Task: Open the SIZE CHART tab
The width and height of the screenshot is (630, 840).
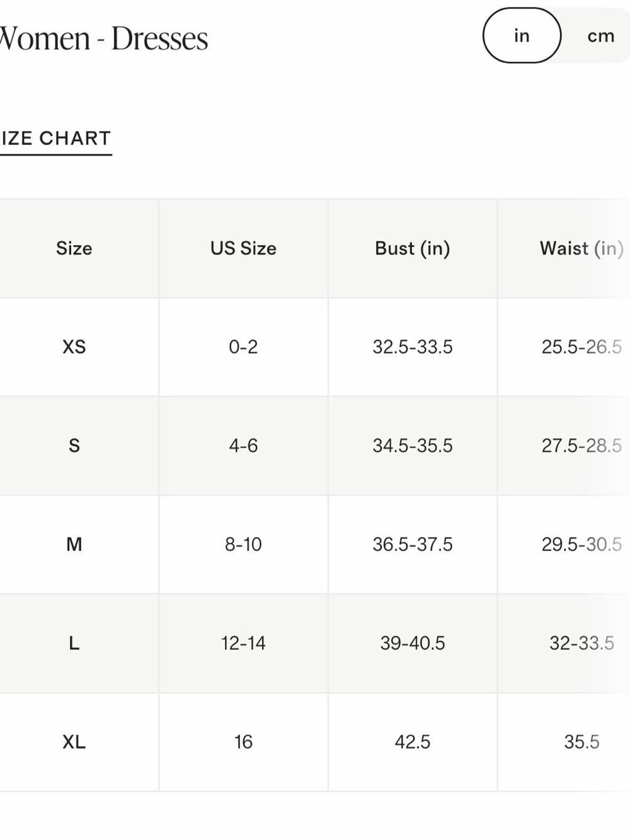Action: pos(55,138)
